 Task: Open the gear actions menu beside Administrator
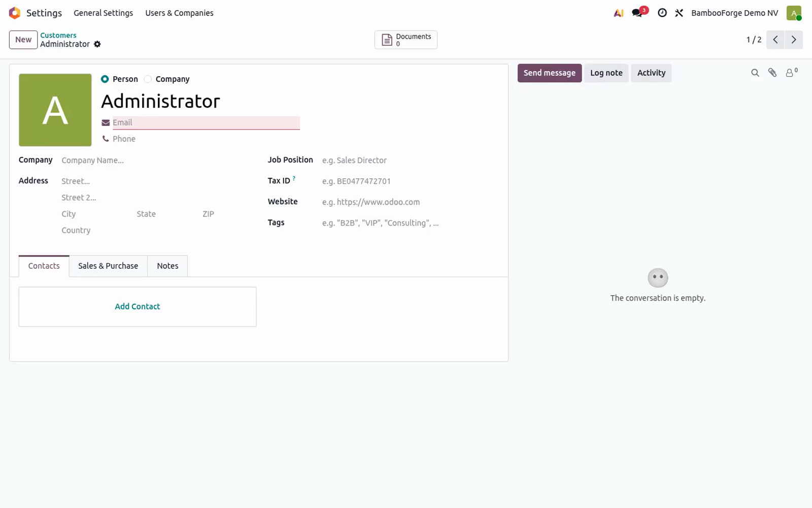point(97,44)
